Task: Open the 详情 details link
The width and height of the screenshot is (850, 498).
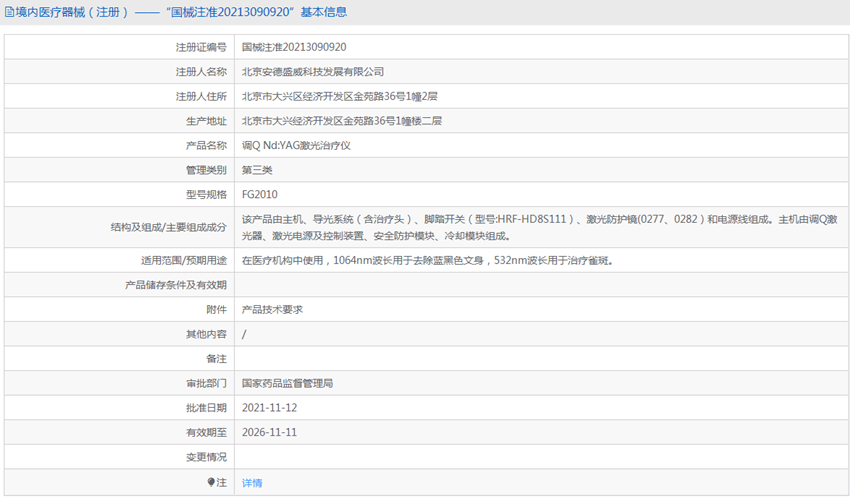Action: 252,483
